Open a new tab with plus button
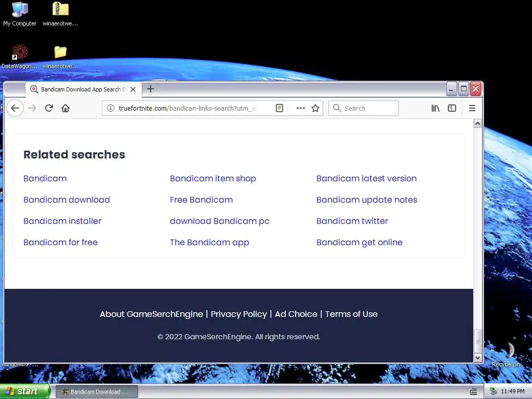Image resolution: width=532 pixels, height=399 pixels. [151, 89]
